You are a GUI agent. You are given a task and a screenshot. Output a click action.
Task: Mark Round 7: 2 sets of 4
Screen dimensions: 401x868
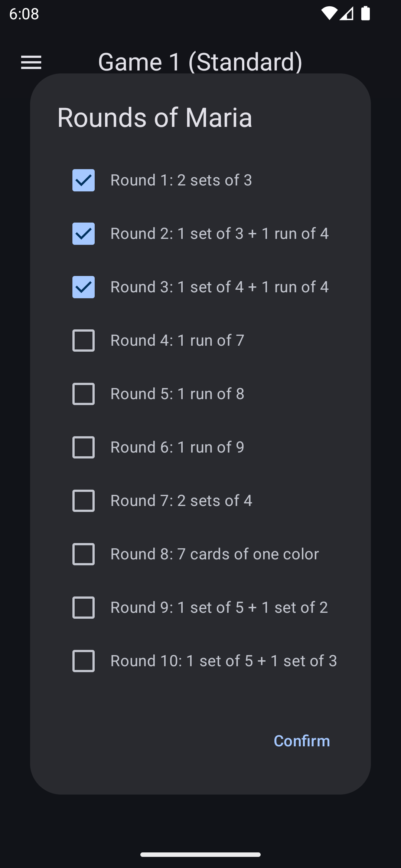click(84, 501)
